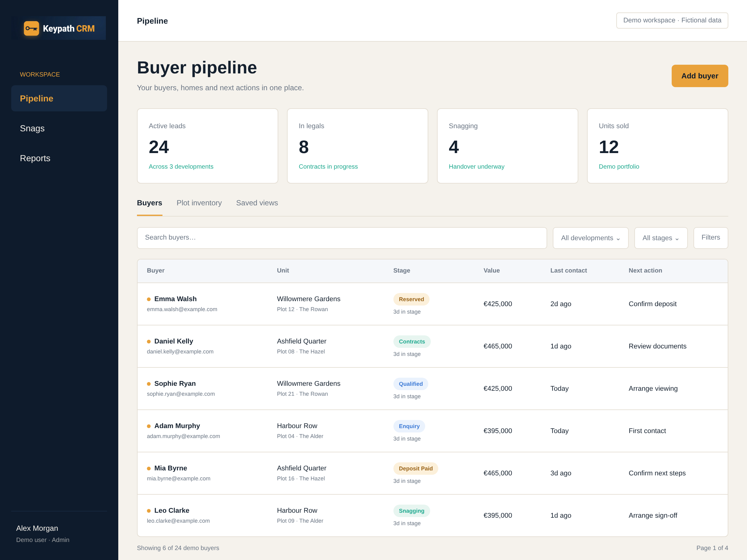Viewport: 747px width, 560px height.
Task: Click Emma Walsh's orange status dot
Action: (148, 299)
